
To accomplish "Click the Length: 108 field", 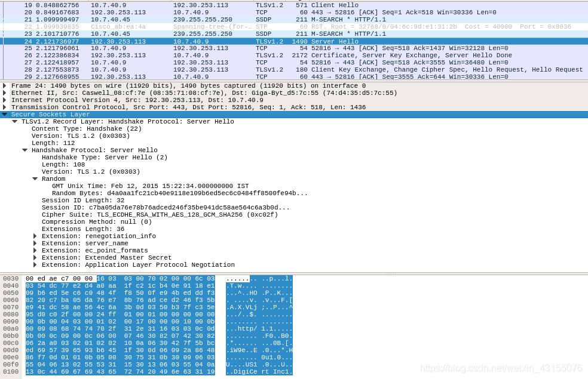I will tap(63, 164).
